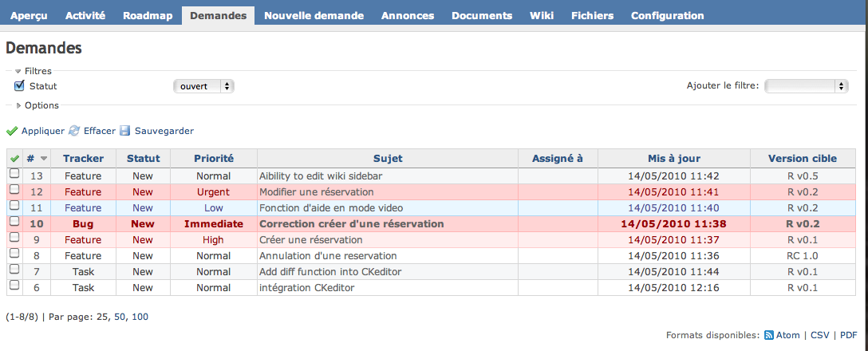Open the Nouvelle demande tab
868x351 pixels.
[x=314, y=15]
